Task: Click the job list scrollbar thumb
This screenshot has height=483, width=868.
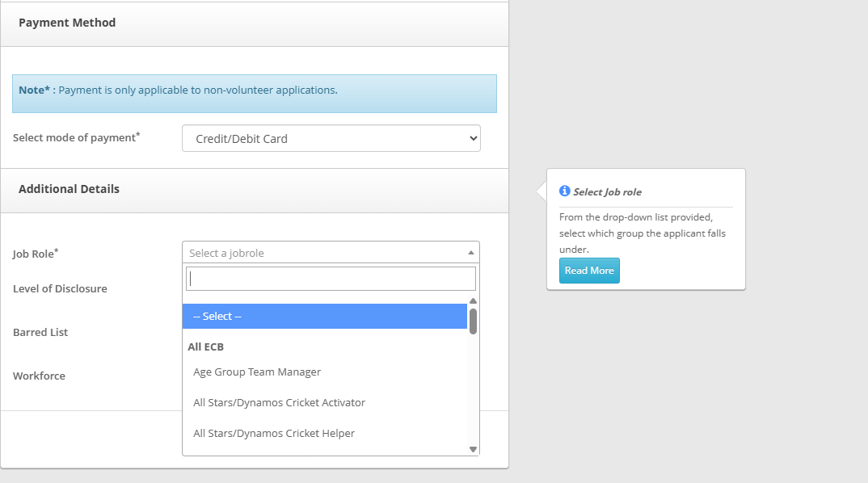Action: 473,321
